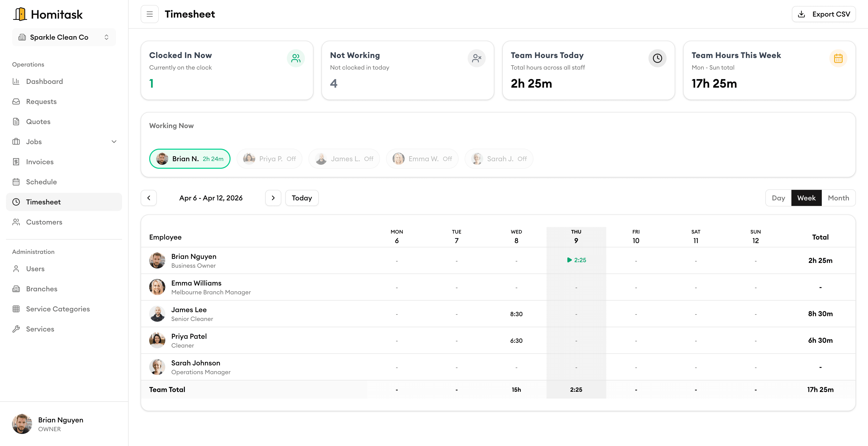This screenshot has width=868, height=446.
Task: Collapse the sidebar with the hamburger button
Action: point(150,14)
